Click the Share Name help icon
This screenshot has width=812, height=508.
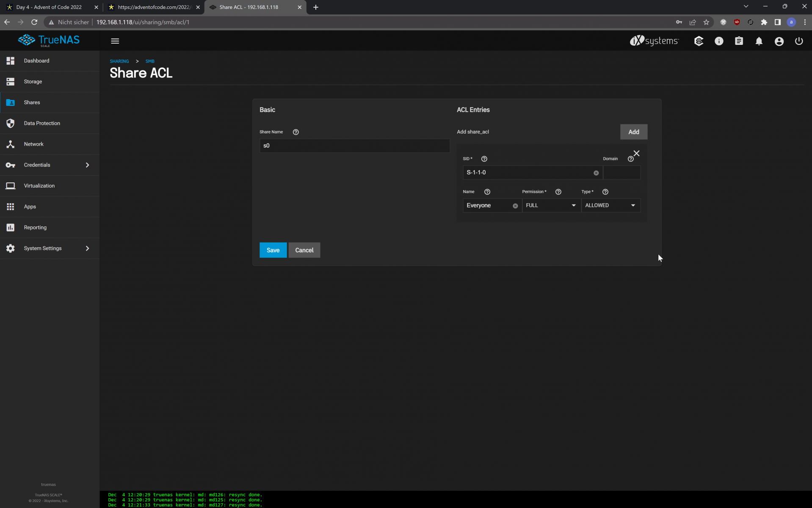pos(296,132)
